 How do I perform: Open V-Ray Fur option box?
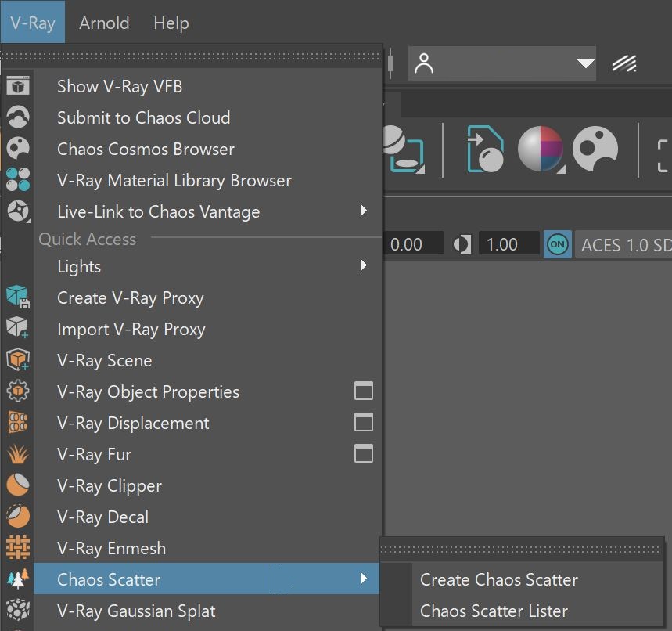[364, 453]
